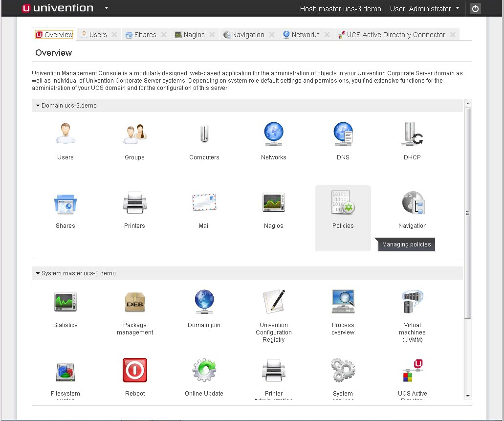Open the Navigation module icon
504x421 pixels.
[x=413, y=202]
